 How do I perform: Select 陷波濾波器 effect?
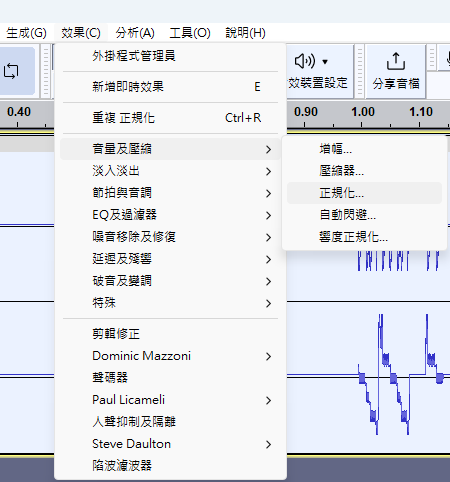170,466
